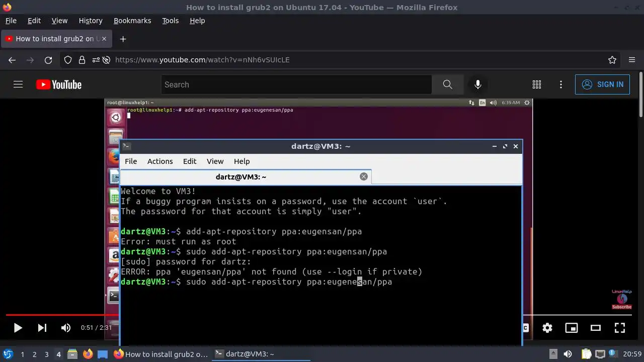Switch to workspace 2
The height and width of the screenshot is (362, 644).
(x=34, y=354)
